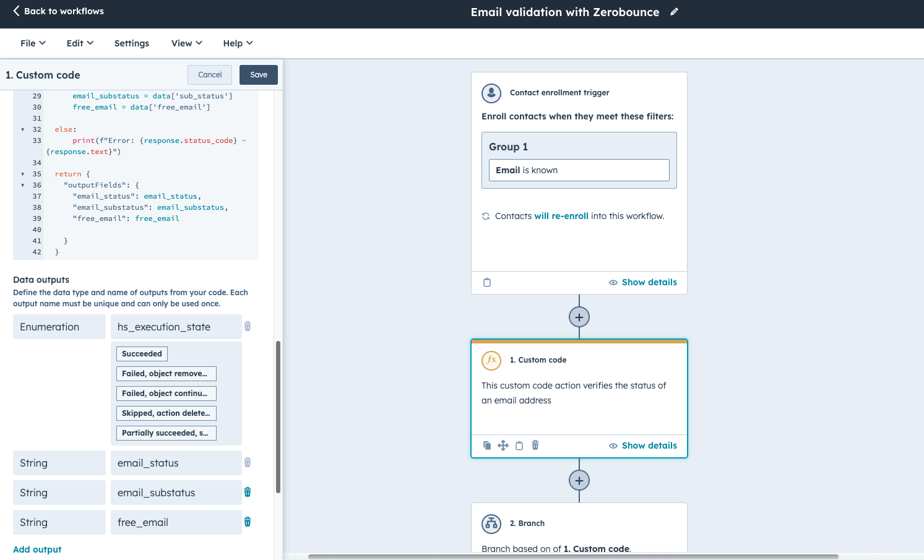Delete the free_email output row
This screenshot has width=924, height=560.
coord(248,522)
